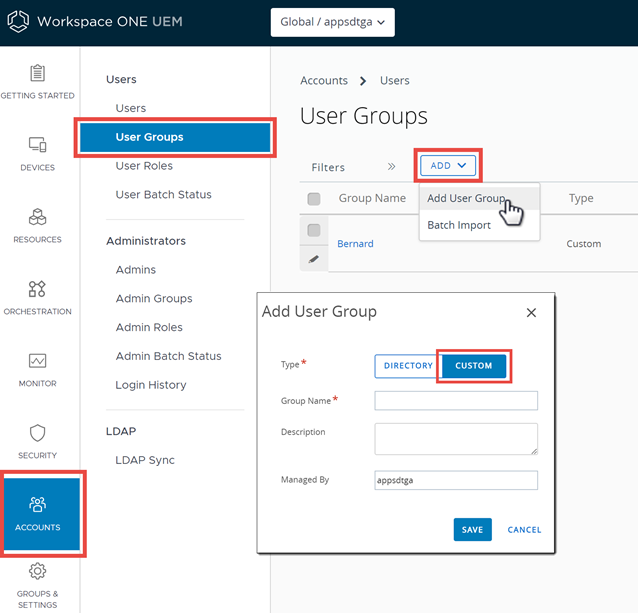Open the Monitor chart icon
The width and height of the screenshot is (638, 613).
[x=37, y=361]
